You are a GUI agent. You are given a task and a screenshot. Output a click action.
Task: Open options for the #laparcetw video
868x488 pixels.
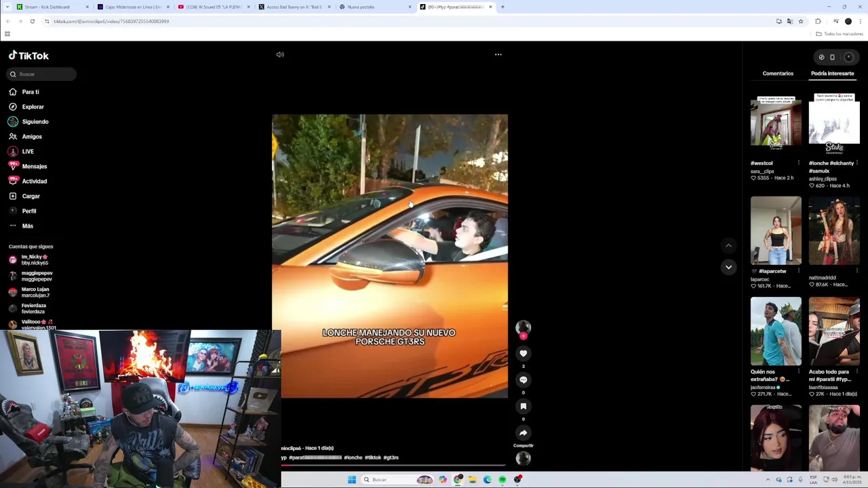click(x=798, y=271)
